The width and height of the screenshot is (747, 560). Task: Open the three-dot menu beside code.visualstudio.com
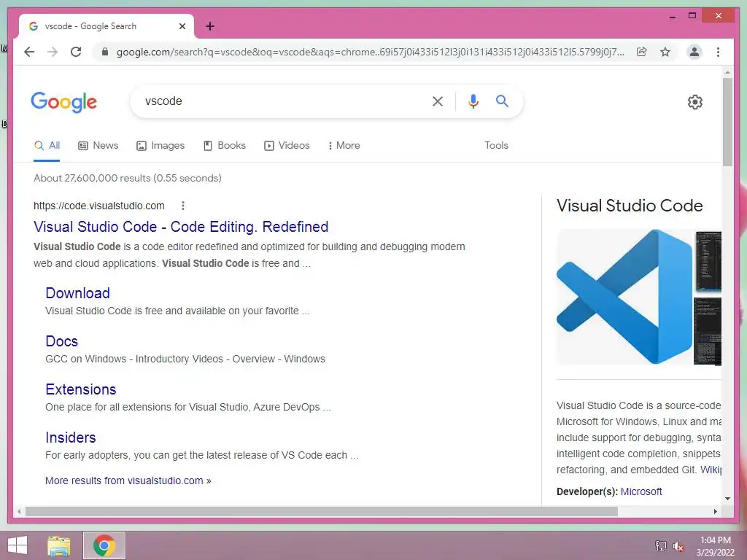click(183, 206)
